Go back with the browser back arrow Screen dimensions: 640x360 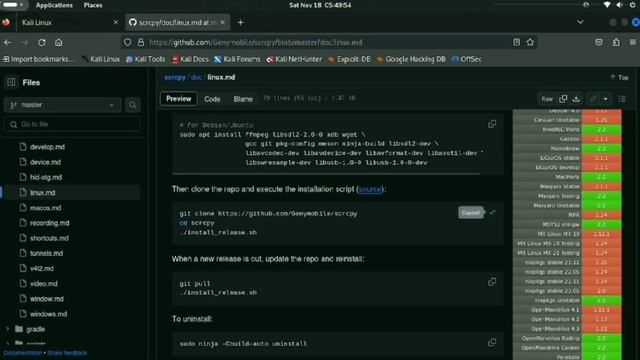[8, 42]
